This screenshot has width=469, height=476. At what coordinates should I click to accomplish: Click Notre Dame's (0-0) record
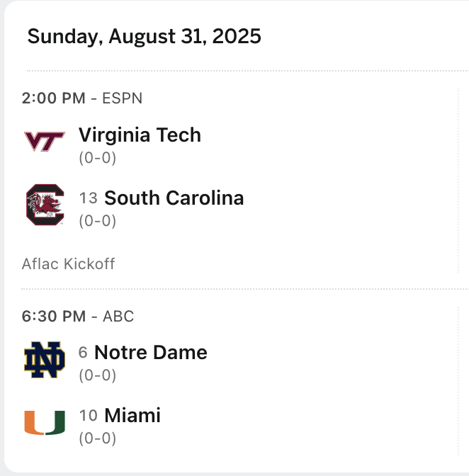97,375
